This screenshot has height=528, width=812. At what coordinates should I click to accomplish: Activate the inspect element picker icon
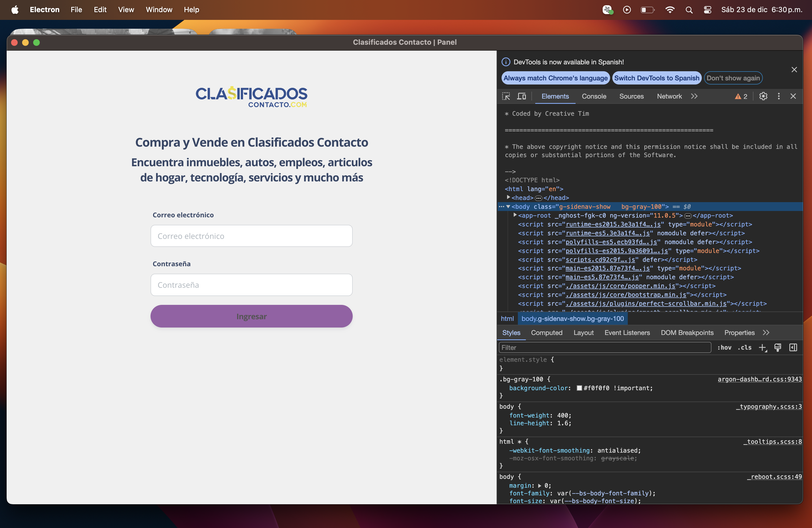506,96
